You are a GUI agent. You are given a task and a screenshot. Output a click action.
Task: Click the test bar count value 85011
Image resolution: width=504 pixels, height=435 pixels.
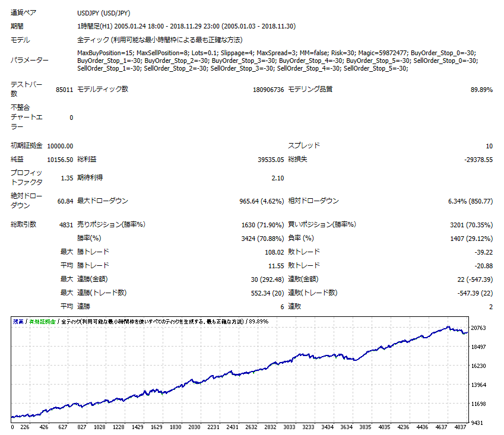coord(64,90)
